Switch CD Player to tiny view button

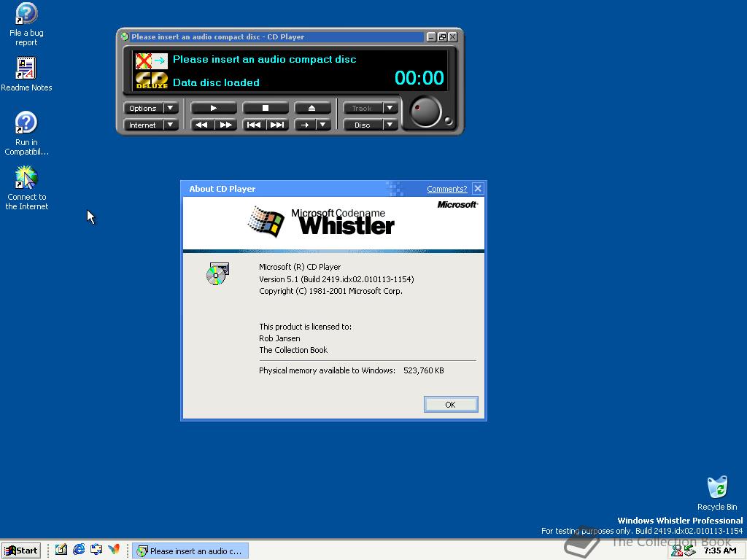click(442, 36)
